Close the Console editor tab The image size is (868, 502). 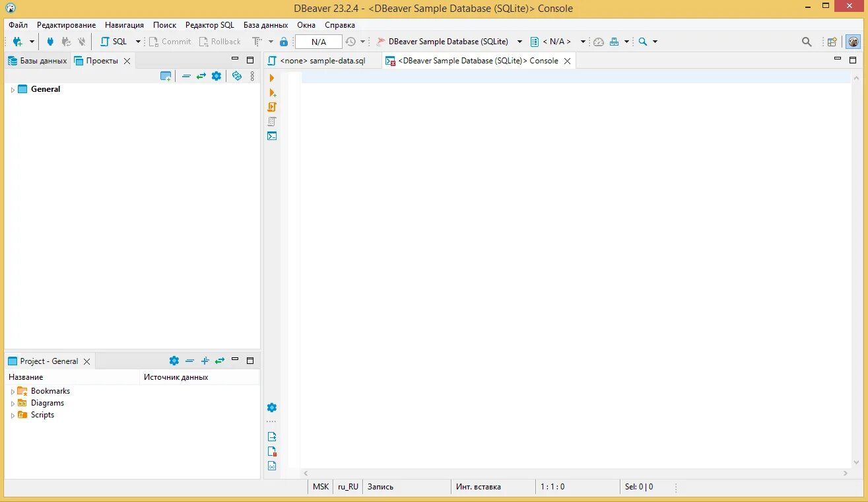click(x=567, y=61)
